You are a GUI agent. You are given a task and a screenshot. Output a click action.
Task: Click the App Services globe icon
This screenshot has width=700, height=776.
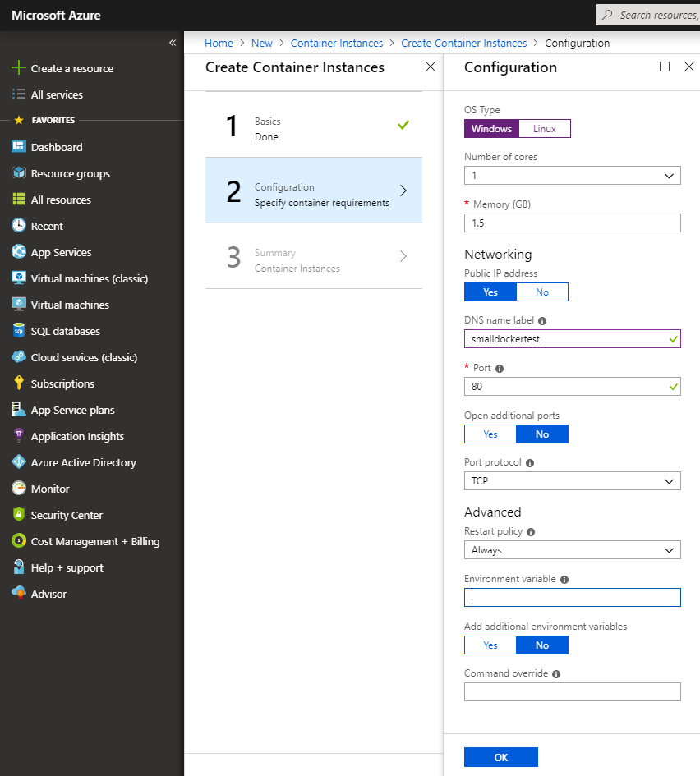coord(18,251)
